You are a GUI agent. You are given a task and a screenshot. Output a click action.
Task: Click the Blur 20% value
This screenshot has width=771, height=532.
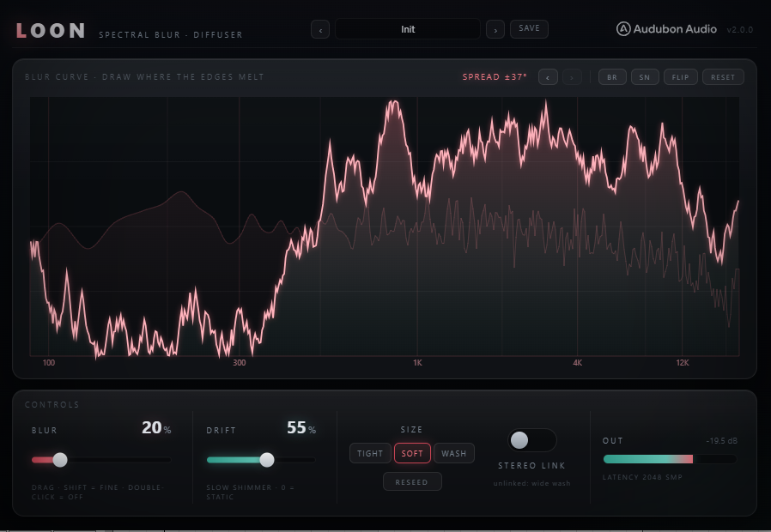point(156,428)
